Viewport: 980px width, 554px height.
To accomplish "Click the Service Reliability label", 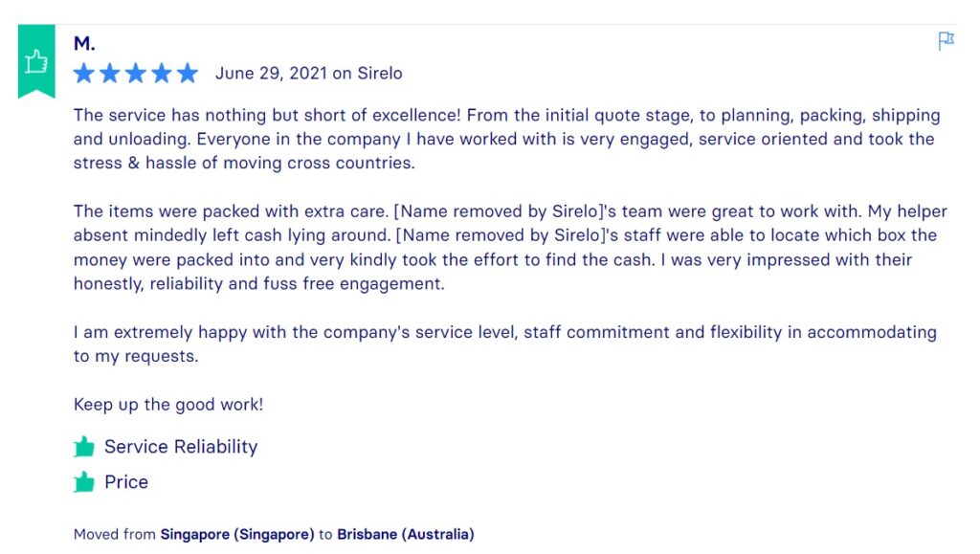I will pos(181,446).
